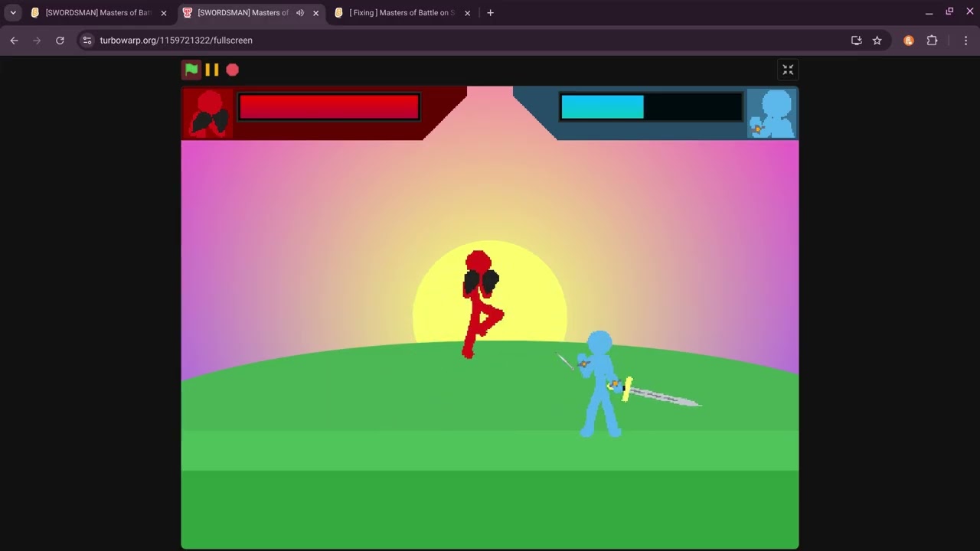Install app icon in address bar
This screenshot has width=980, height=551.
[x=857, y=41]
